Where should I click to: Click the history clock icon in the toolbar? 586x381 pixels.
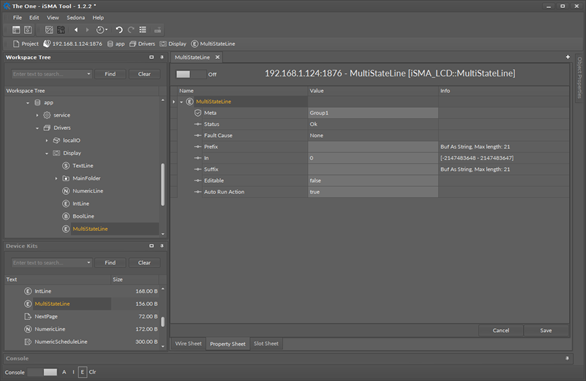tap(101, 30)
